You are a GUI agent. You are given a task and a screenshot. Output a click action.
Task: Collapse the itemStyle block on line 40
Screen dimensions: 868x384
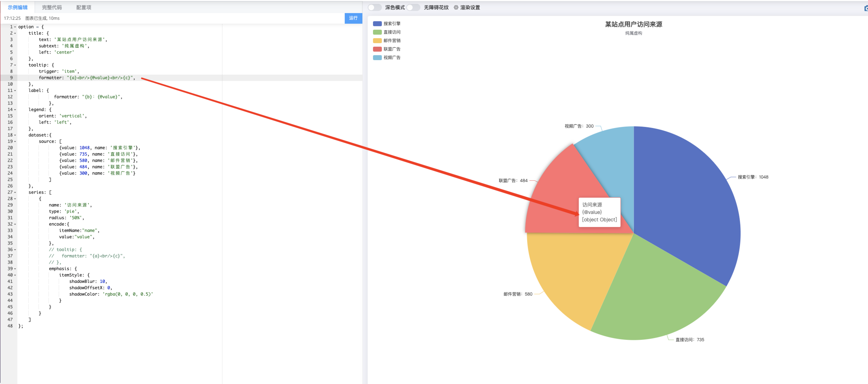pos(15,275)
